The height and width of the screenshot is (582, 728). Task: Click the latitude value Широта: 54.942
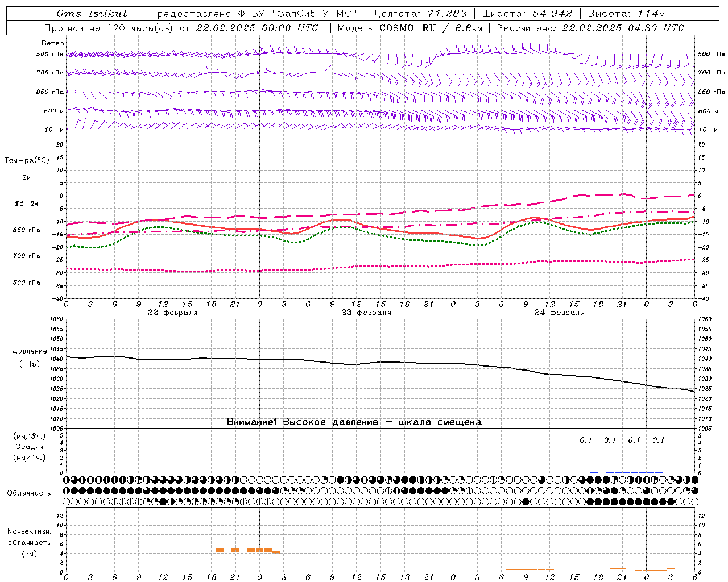click(527, 14)
